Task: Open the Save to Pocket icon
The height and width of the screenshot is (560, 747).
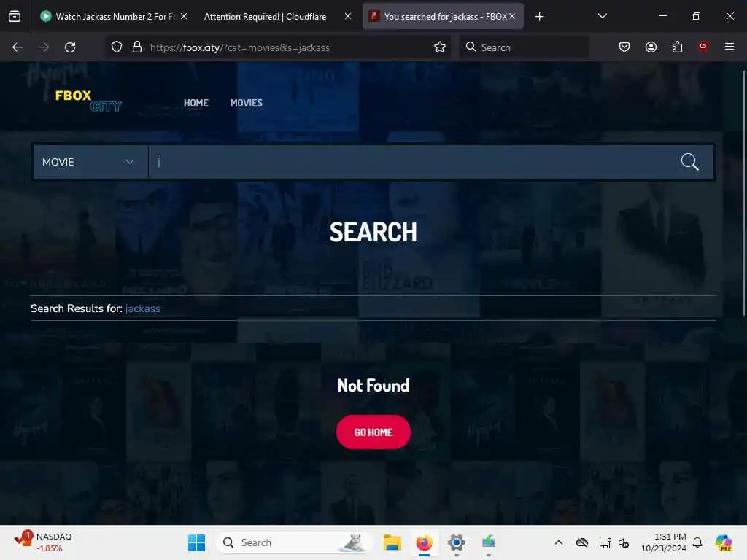Action: pos(624,47)
